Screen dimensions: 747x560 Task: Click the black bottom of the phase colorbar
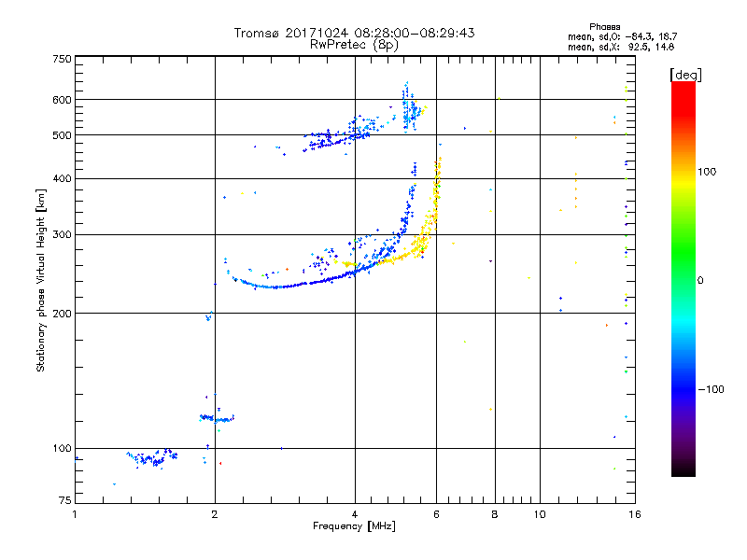point(684,469)
